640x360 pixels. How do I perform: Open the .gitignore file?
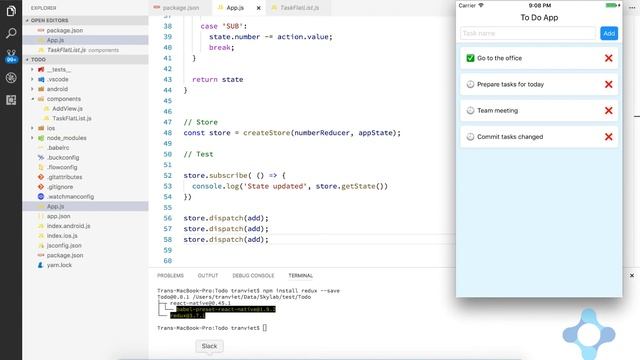[60, 187]
